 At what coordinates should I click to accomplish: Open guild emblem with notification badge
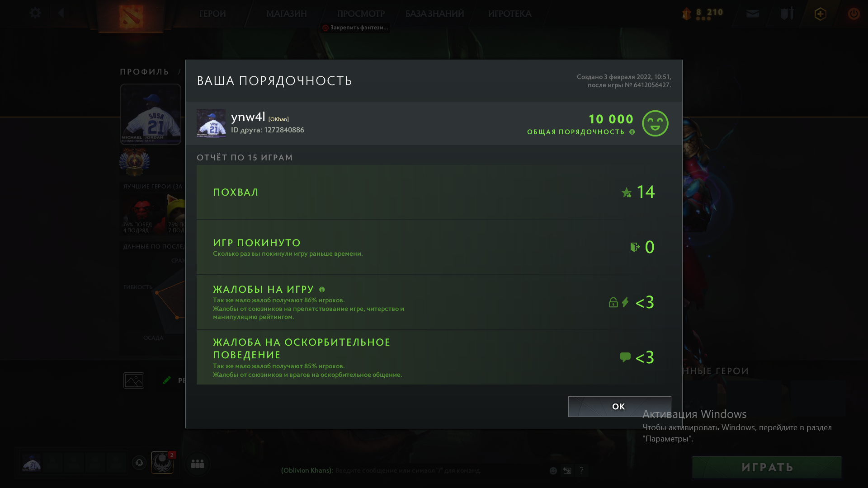point(162,463)
